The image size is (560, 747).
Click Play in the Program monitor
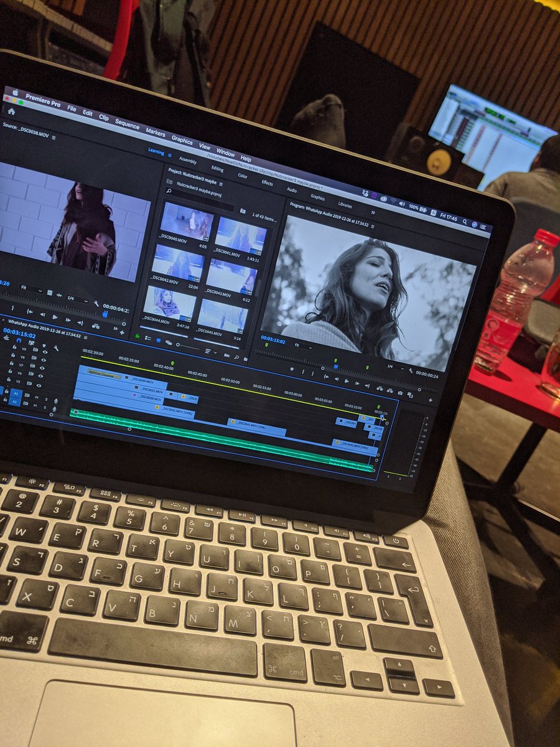tap(347, 381)
